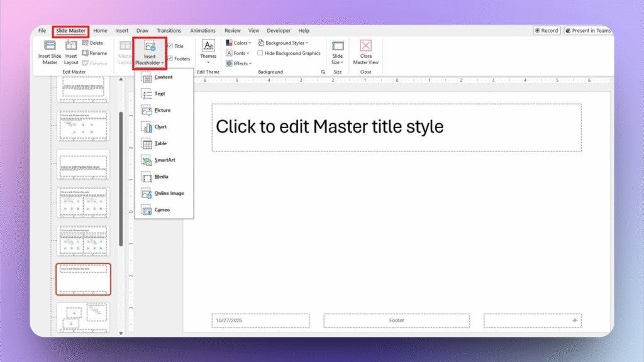Click the Record button
Screen dimensions: 644x362
pyautogui.click(x=546, y=30)
